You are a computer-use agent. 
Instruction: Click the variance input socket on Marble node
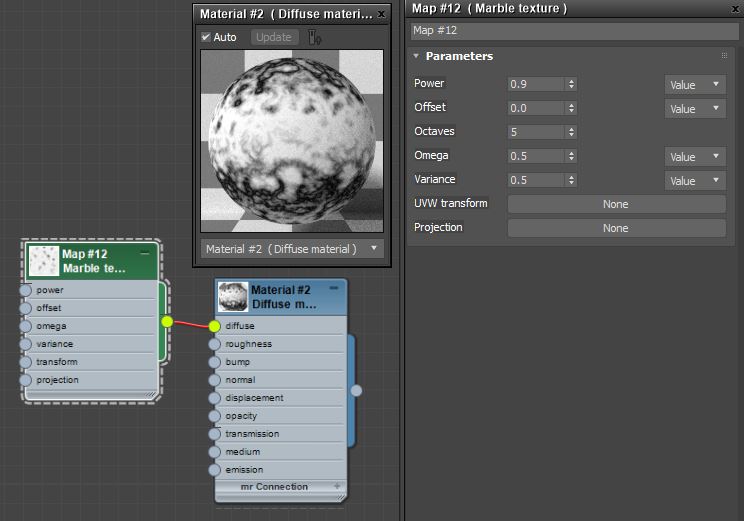[26, 344]
